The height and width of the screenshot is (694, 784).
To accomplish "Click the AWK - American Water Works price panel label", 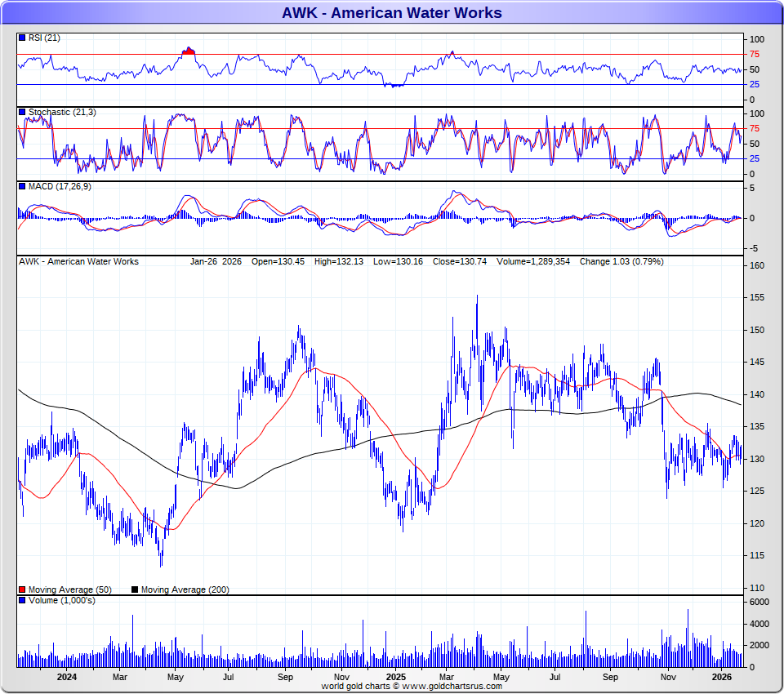I will click(x=78, y=261).
